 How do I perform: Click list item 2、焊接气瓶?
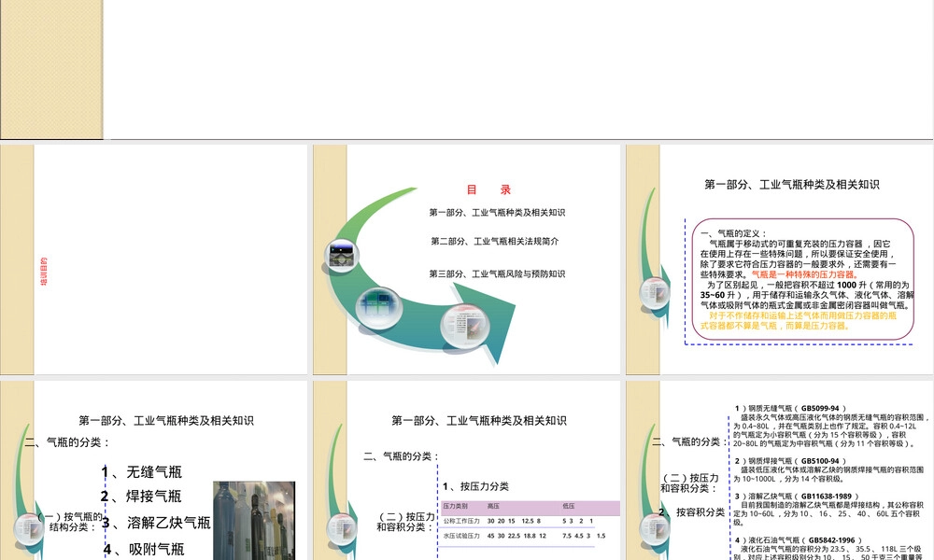pyautogui.click(x=141, y=497)
